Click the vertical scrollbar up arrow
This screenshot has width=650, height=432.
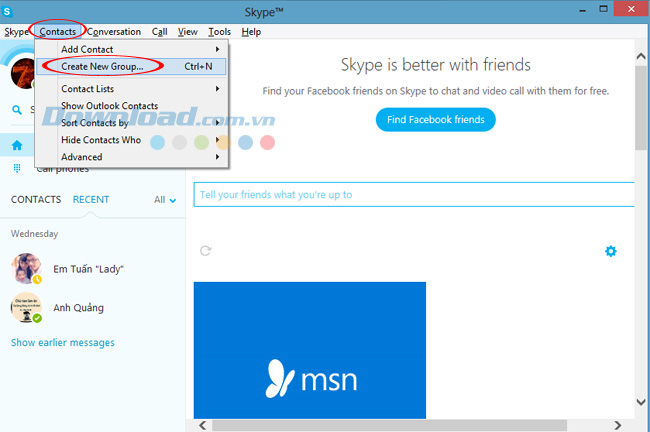coord(641,56)
